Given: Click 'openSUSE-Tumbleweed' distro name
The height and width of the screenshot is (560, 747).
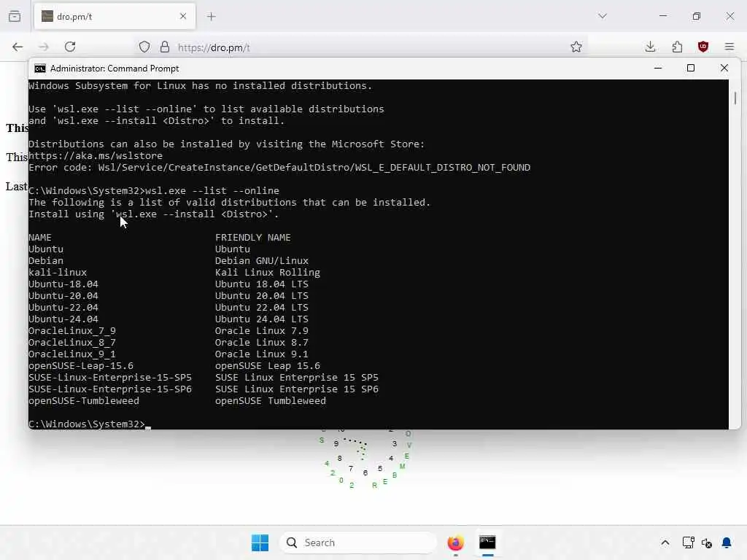Looking at the screenshot, I should coord(84,401).
